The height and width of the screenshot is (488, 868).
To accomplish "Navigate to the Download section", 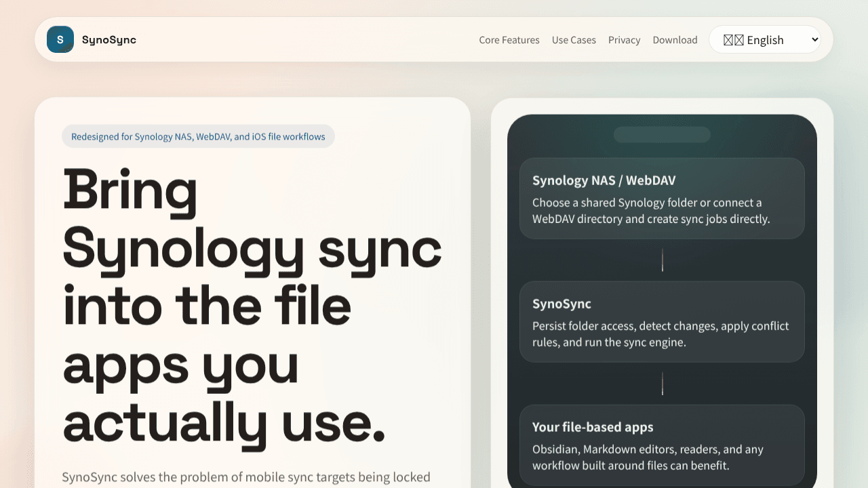I will pyautogui.click(x=675, y=40).
